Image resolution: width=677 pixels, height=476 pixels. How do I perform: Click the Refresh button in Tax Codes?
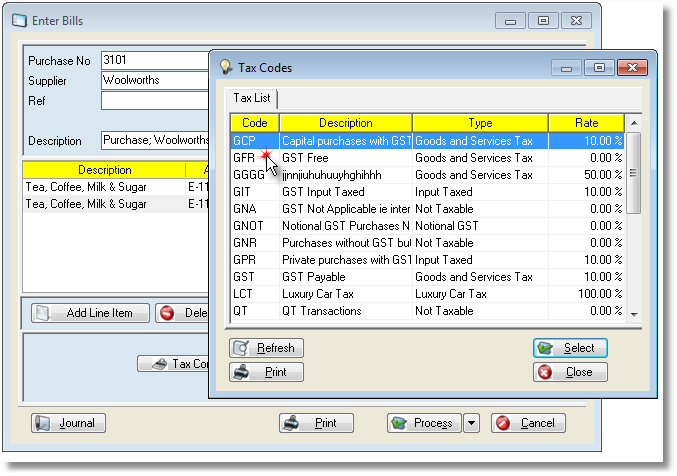coord(266,348)
